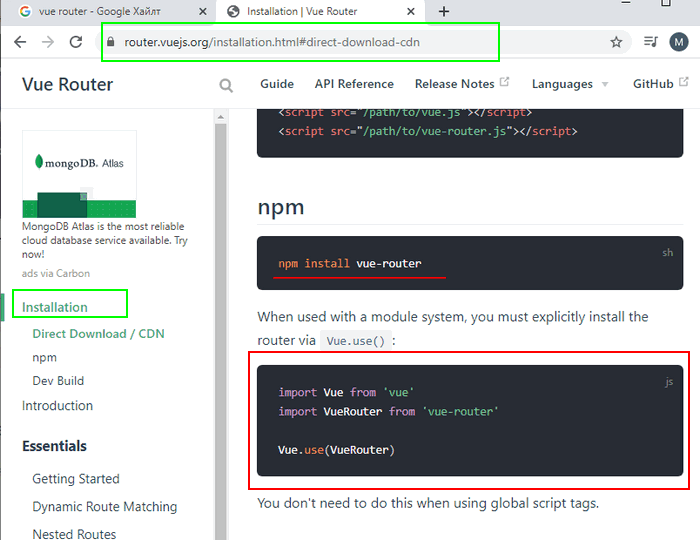Click the npm section heading
700x540 pixels.
tap(281, 207)
